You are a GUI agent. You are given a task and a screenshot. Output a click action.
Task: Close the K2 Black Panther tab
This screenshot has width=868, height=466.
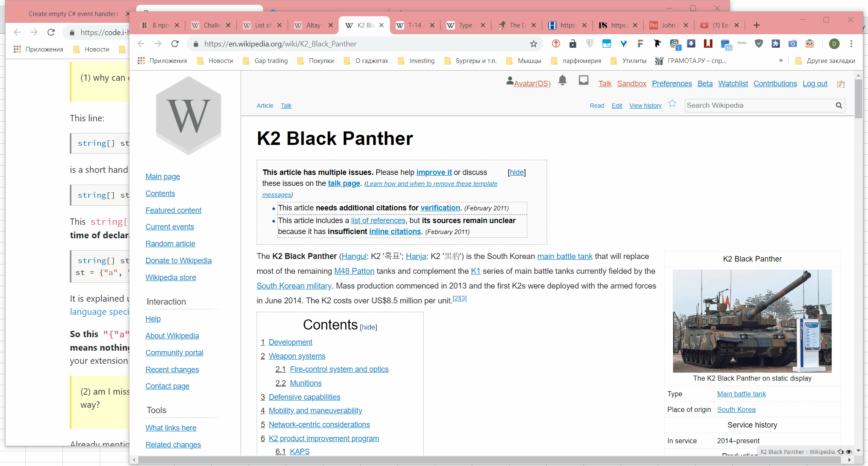[x=381, y=25]
